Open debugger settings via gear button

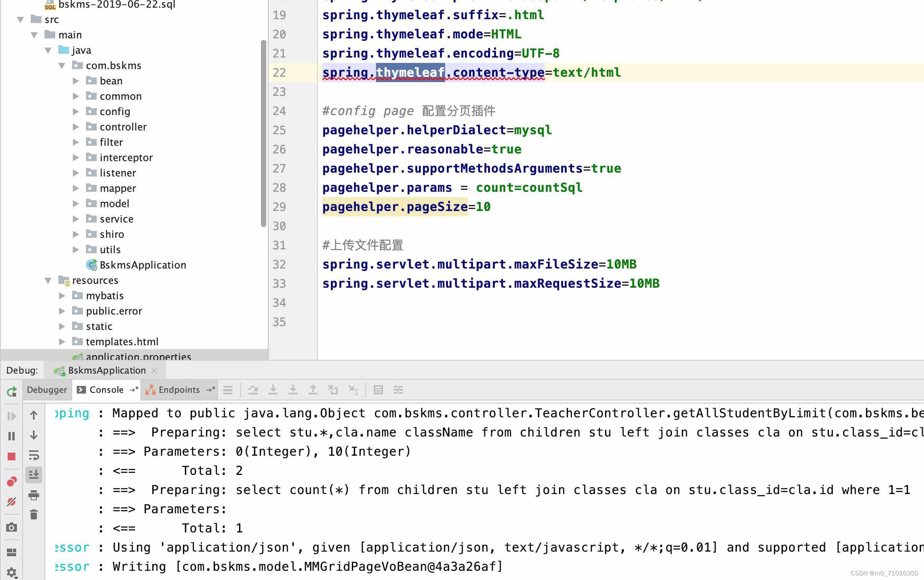(12, 571)
